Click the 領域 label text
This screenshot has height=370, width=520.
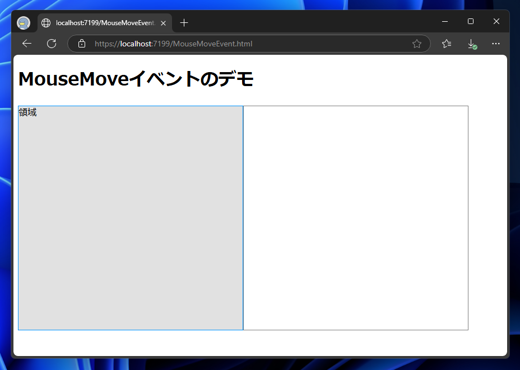point(28,112)
